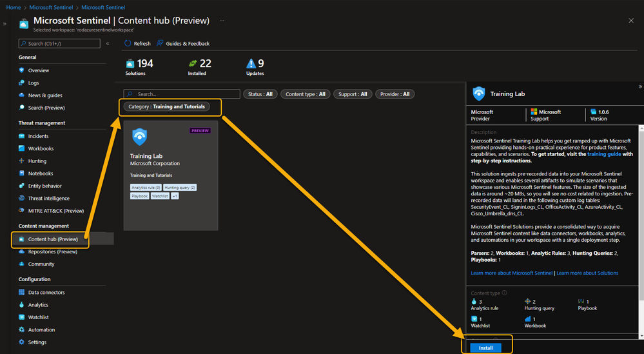
Task: Click the Workbooks sidebar icon
Action: point(22,148)
